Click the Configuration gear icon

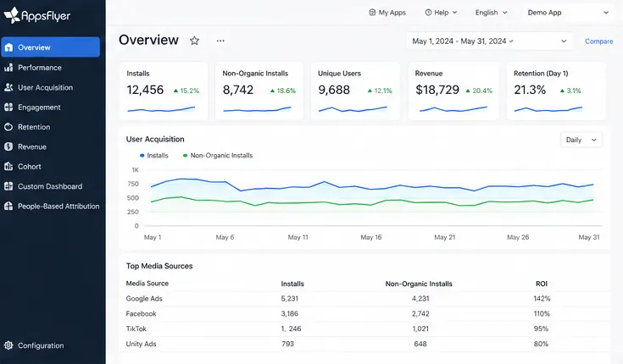tap(8, 345)
